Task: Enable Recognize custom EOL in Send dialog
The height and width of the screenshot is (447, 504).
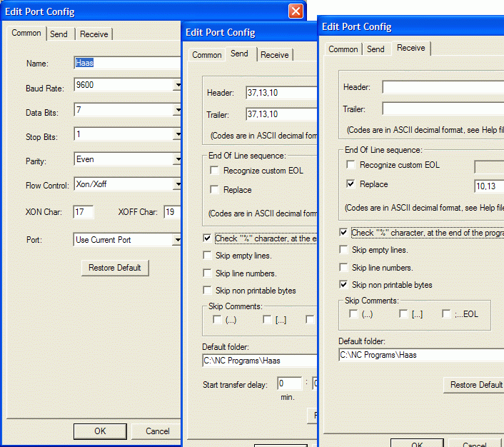Action: point(214,171)
